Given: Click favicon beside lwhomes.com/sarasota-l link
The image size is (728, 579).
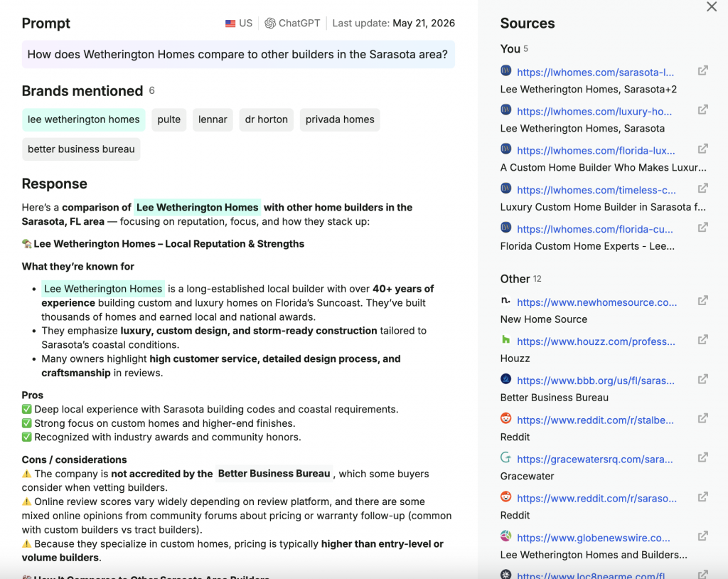Looking at the screenshot, I should click(505, 70).
